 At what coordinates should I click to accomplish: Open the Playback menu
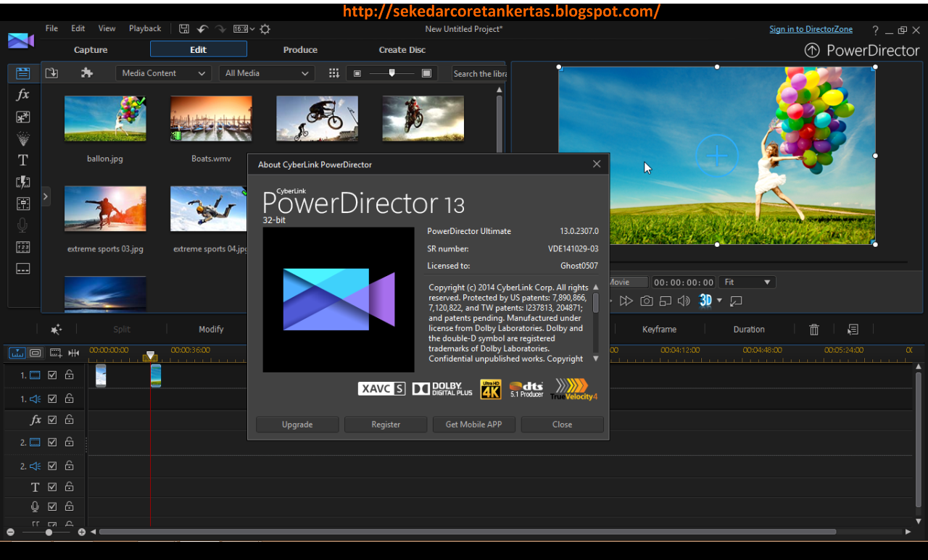(x=144, y=28)
